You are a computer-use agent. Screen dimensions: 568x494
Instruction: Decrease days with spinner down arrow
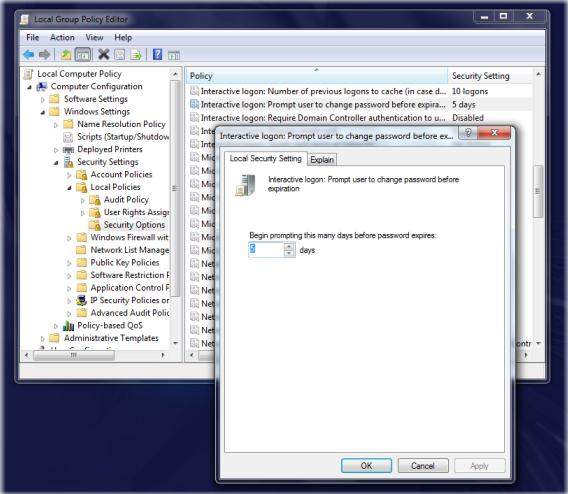click(x=289, y=253)
